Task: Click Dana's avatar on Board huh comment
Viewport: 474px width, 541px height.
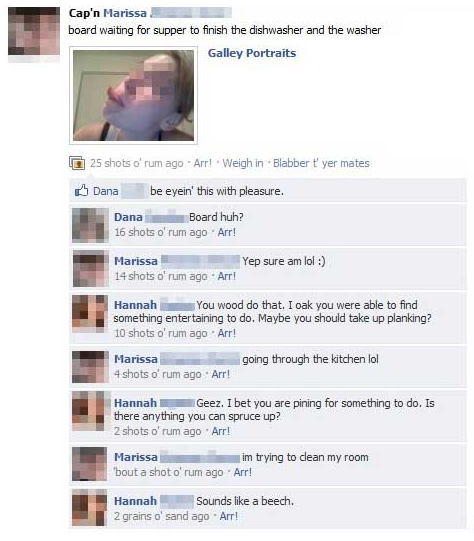Action: [x=90, y=225]
